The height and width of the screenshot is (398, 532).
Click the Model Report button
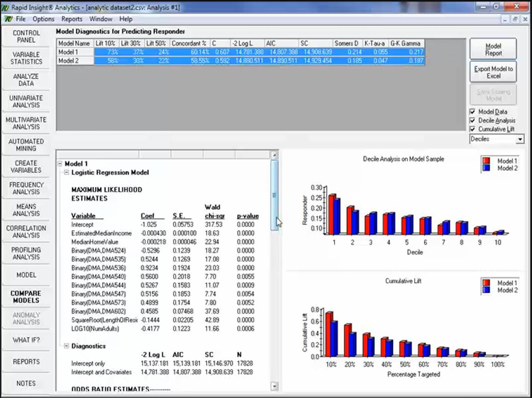pyautogui.click(x=492, y=49)
